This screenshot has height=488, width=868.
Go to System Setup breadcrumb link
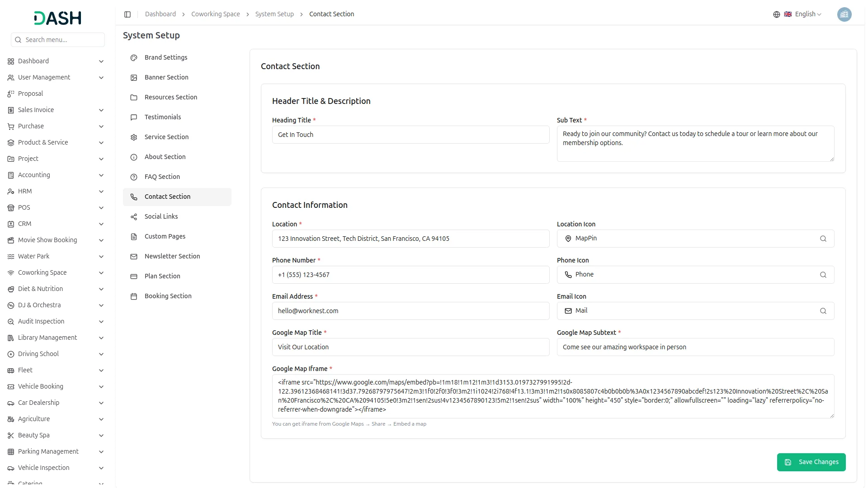pyautogui.click(x=274, y=14)
